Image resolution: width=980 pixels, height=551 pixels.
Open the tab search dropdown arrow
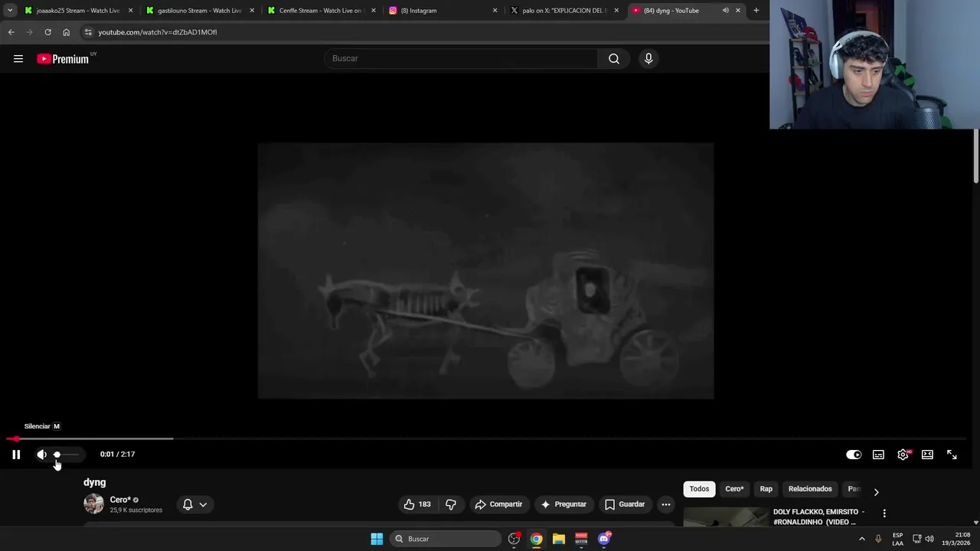(x=10, y=11)
